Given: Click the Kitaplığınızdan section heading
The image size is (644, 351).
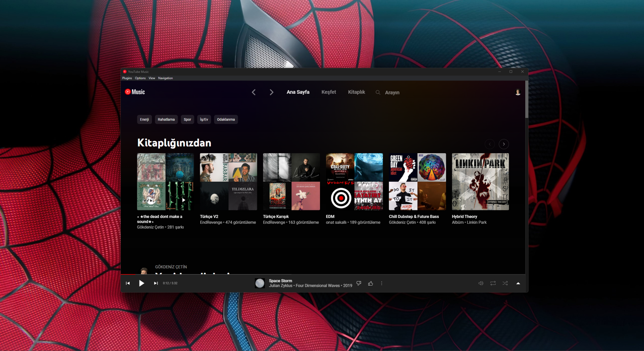Looking at the screenshot, I should [174, 143].
